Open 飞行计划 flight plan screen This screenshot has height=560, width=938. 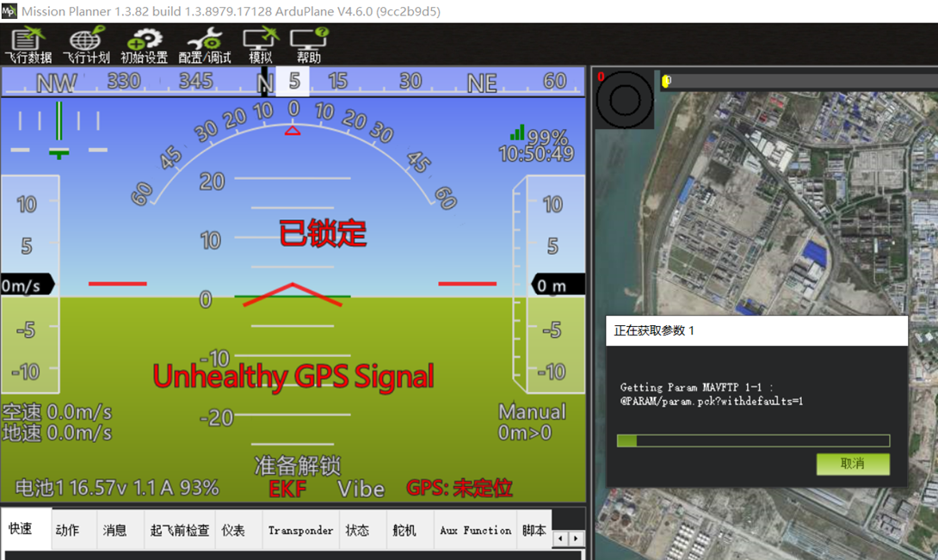[x=86, y=45]
